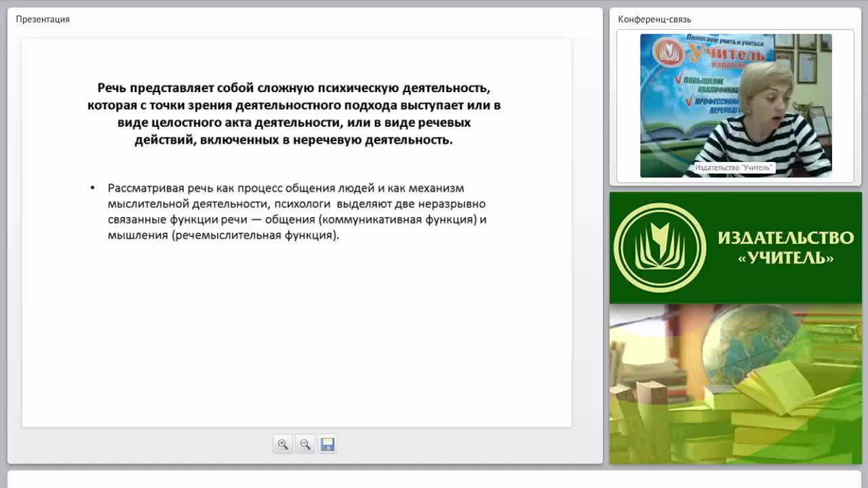Save the presentation using the floppy disk icon

pos(328,445)
